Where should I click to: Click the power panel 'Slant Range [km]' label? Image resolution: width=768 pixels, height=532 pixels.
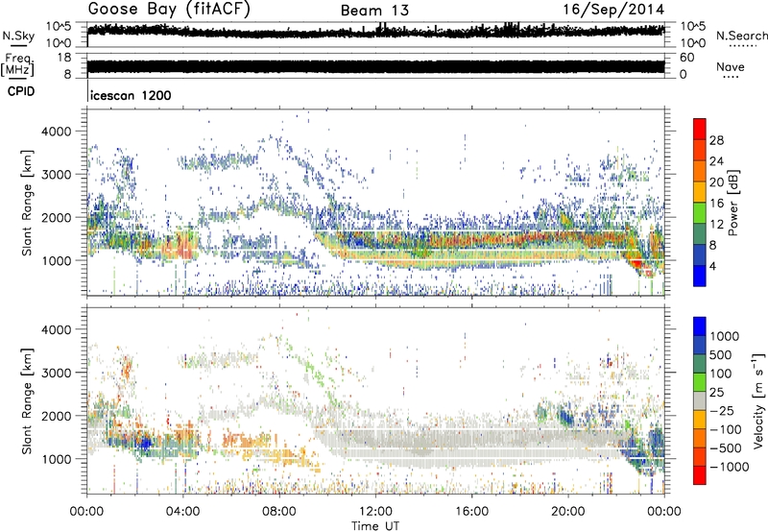tap(27, 203)
